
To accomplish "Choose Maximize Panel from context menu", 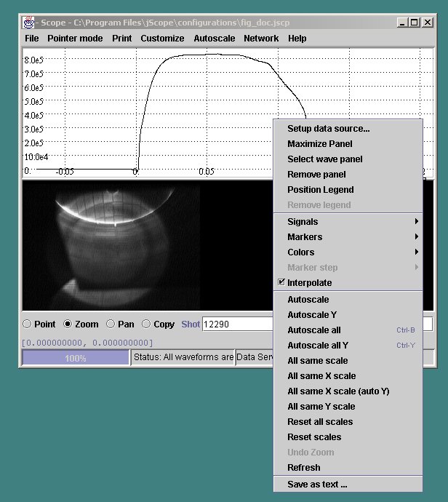I will click(319, 144).
